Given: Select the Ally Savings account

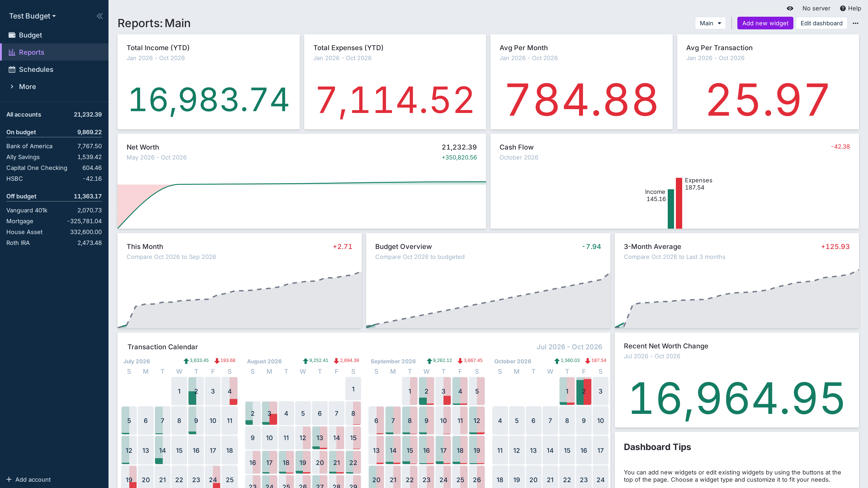Looking at the screenshot, I should (x=54, y=157).
